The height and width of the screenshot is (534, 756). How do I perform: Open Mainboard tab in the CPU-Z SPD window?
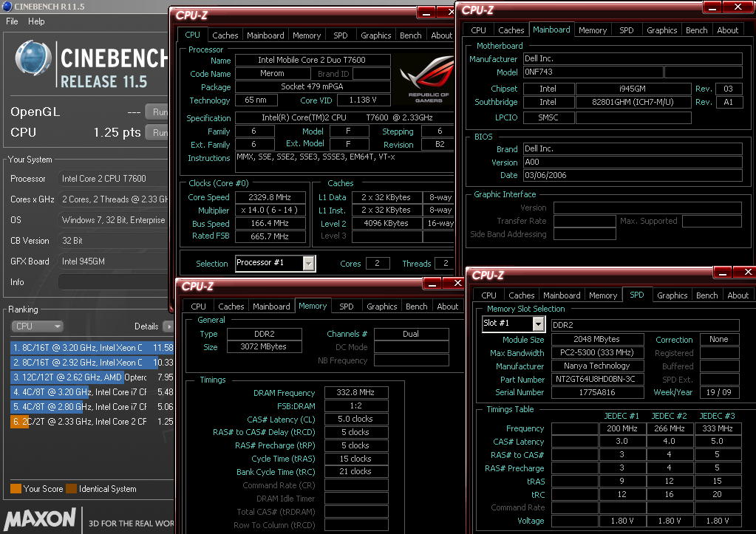pyautogui.click(x=562, y=295)
